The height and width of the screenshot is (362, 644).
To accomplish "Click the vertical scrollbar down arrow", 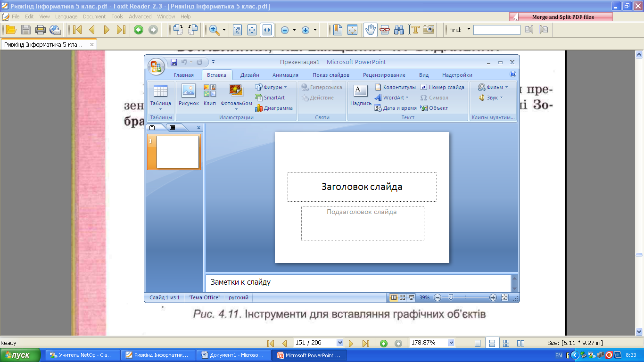I will tap(640, 331).
